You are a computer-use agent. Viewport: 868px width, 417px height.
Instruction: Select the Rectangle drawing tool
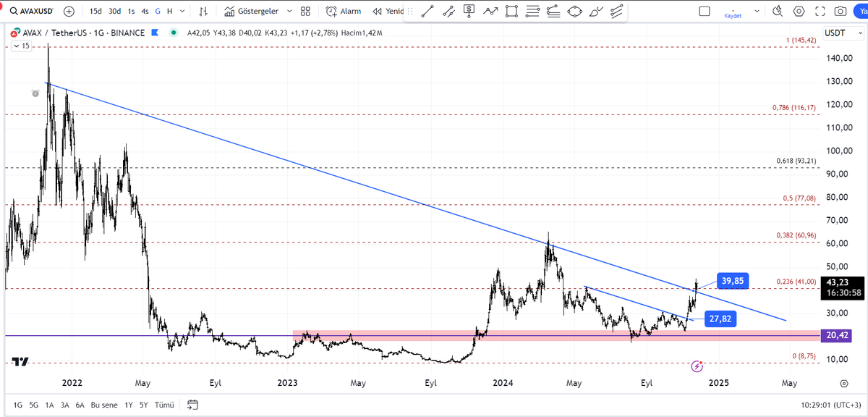click(511, 11)
